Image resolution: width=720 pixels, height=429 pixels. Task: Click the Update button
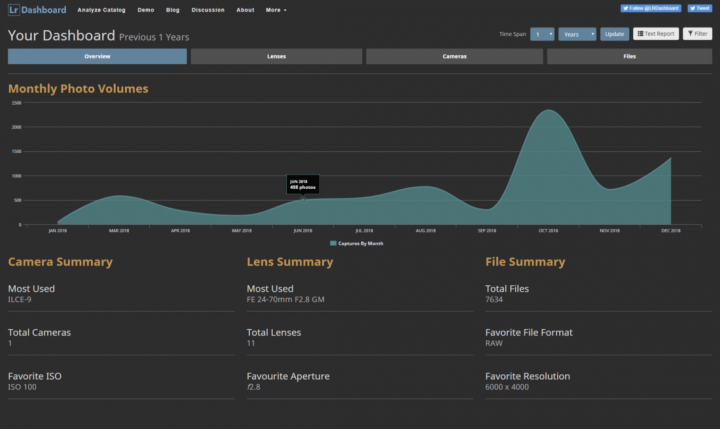tap(614, 34)
